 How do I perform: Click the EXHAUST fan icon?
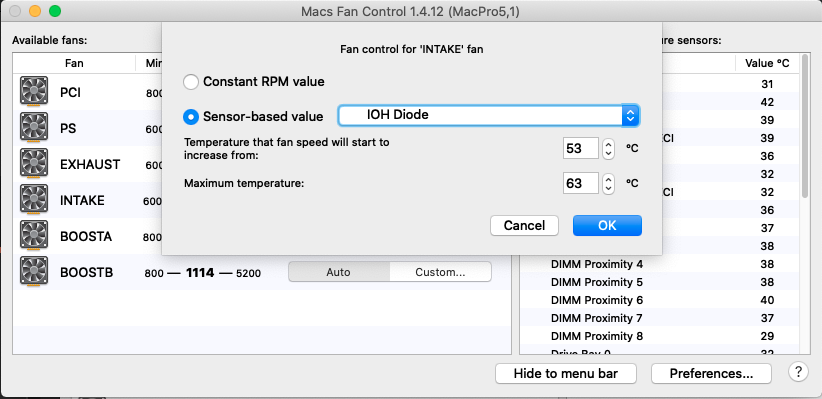point(34,164)
